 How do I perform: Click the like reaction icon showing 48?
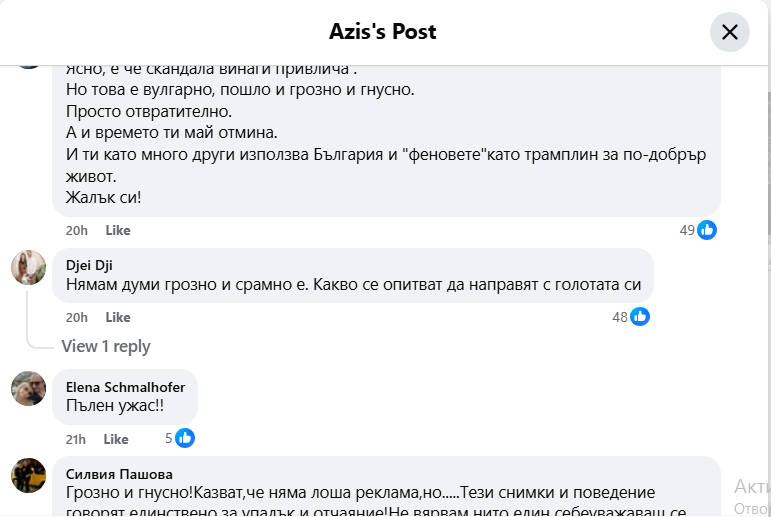640,317
